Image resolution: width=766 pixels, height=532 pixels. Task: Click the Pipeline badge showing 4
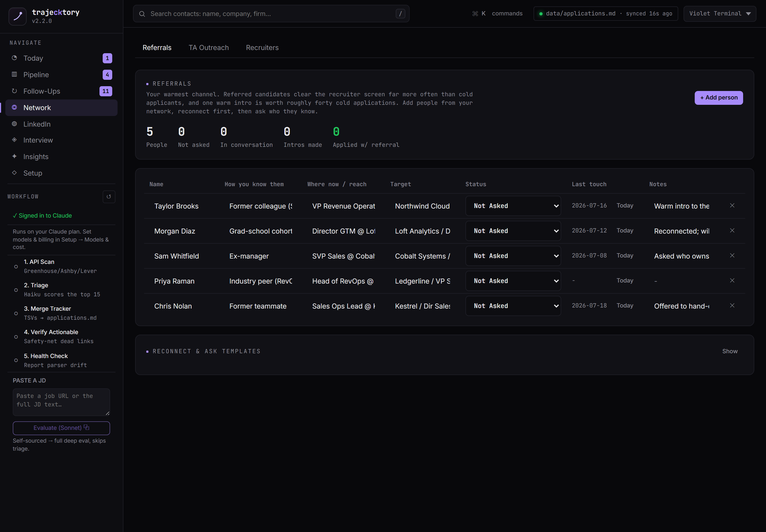tap(107, 75)
